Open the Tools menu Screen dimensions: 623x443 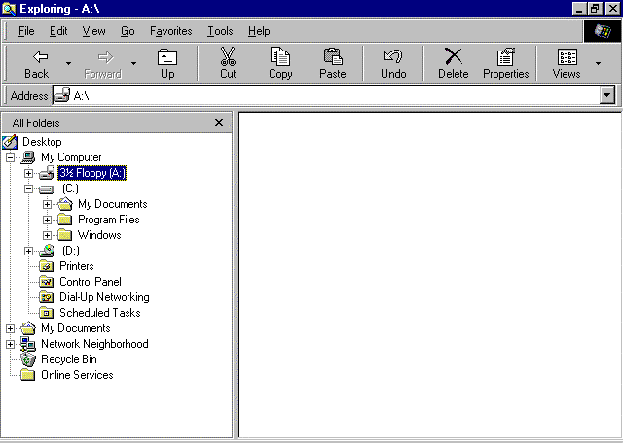220,31
